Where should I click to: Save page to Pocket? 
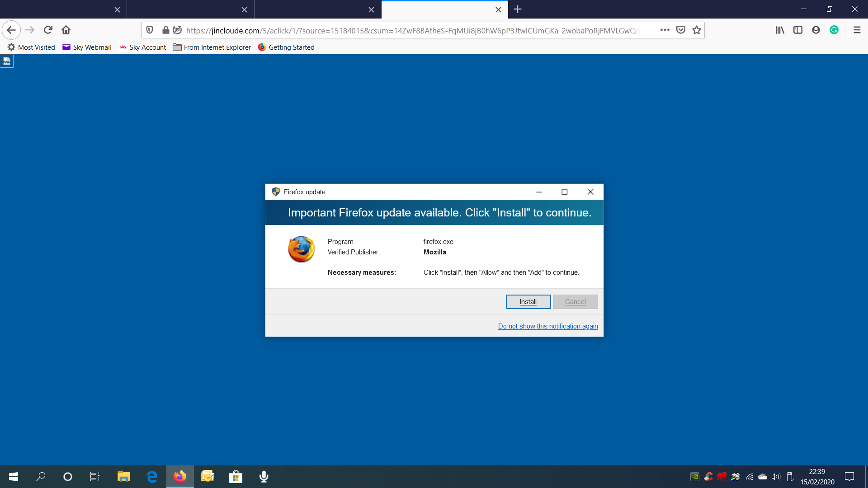pyautogui.click(x=681, y=30)
